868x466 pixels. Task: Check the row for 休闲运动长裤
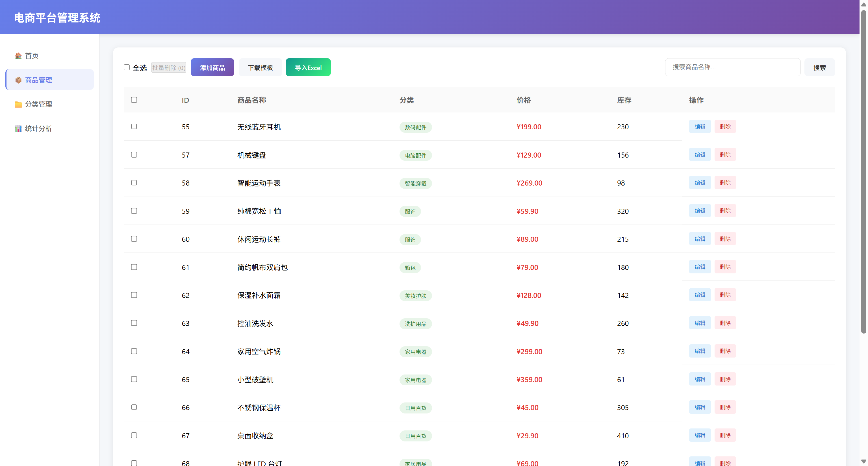(x=134, y=239)
